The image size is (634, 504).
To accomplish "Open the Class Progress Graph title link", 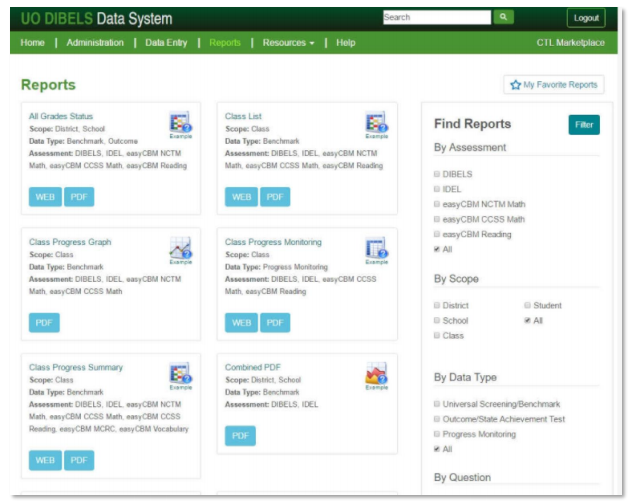I will 70,242.
